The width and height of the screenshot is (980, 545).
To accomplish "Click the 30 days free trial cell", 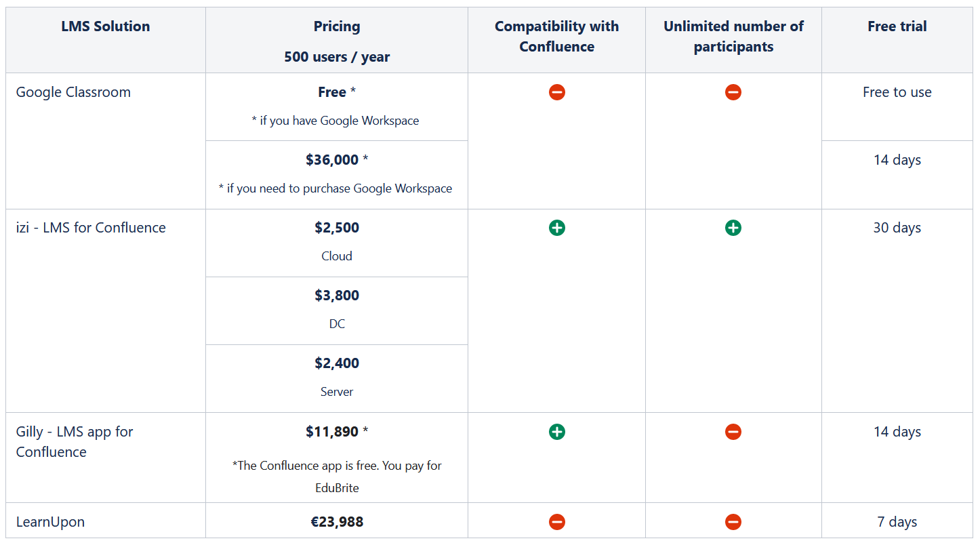I will (897, 310).
